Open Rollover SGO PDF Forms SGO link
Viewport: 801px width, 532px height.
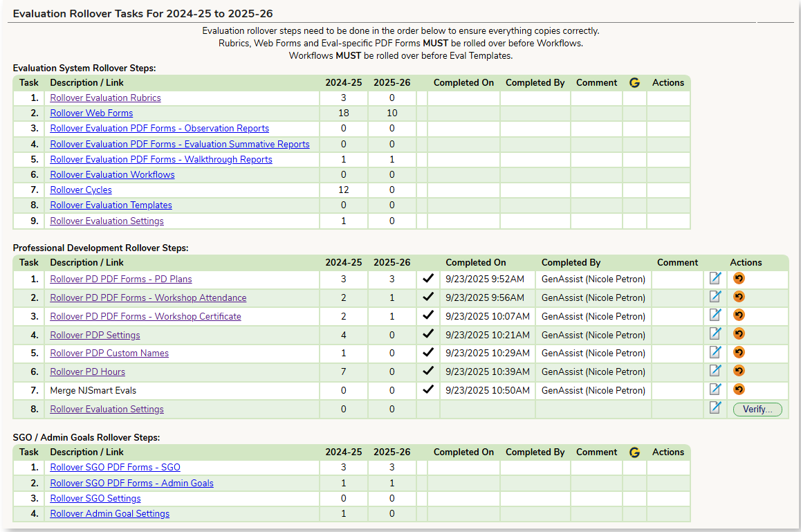pos(115,467)
